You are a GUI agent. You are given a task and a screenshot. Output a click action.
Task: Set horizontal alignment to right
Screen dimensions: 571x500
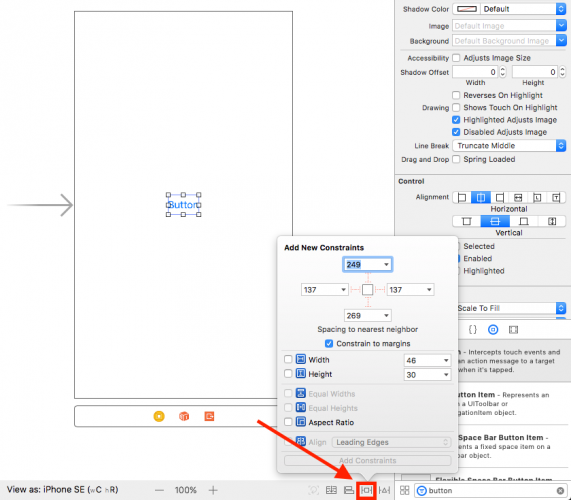[500, 198]
